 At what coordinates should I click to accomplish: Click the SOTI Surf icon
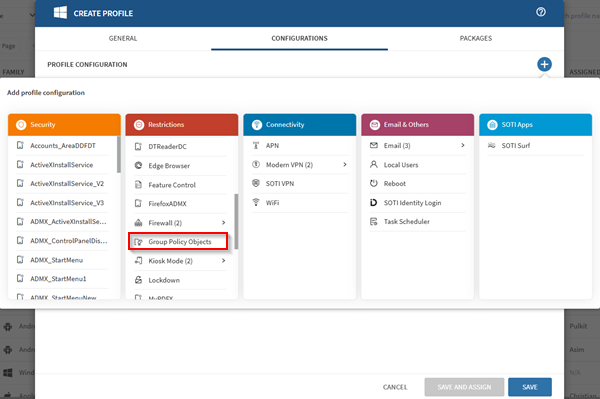click(492, 145)
